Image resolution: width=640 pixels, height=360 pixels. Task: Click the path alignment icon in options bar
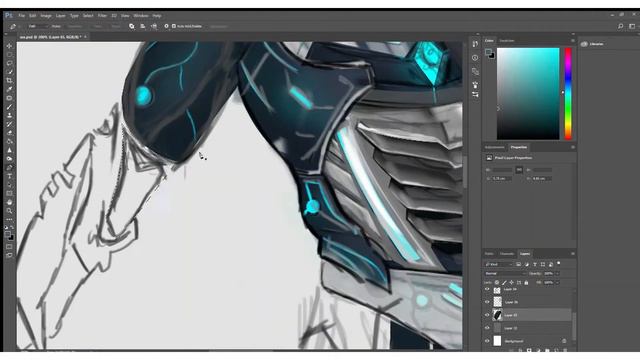click(143, 26)
